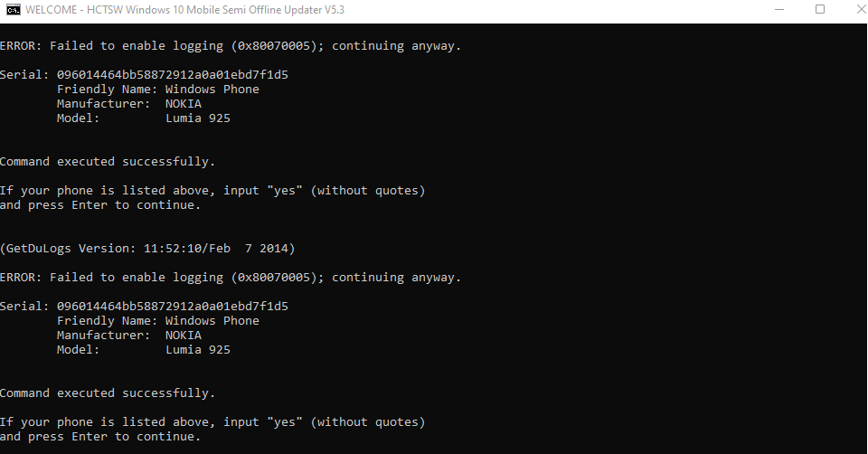Click the GetDuLogs Version line

click(x=147, y=248)
